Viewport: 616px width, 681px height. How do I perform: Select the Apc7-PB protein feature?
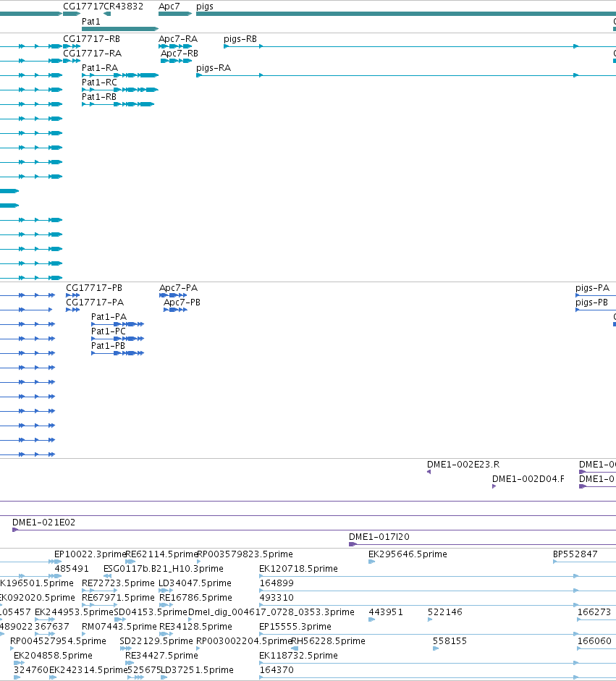[175, 310]
